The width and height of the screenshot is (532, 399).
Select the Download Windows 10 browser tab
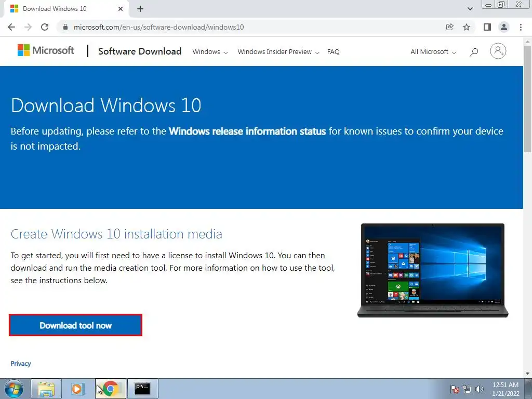66,9
